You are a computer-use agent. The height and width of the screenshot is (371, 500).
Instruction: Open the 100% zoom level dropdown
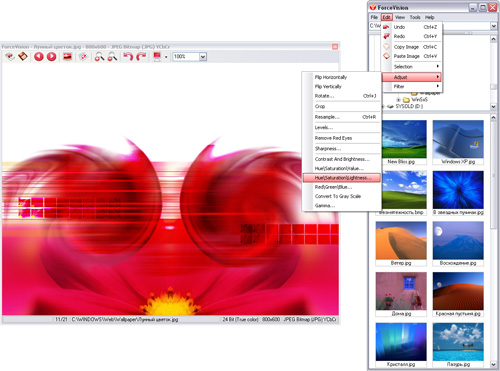click(x=203, y=57)
